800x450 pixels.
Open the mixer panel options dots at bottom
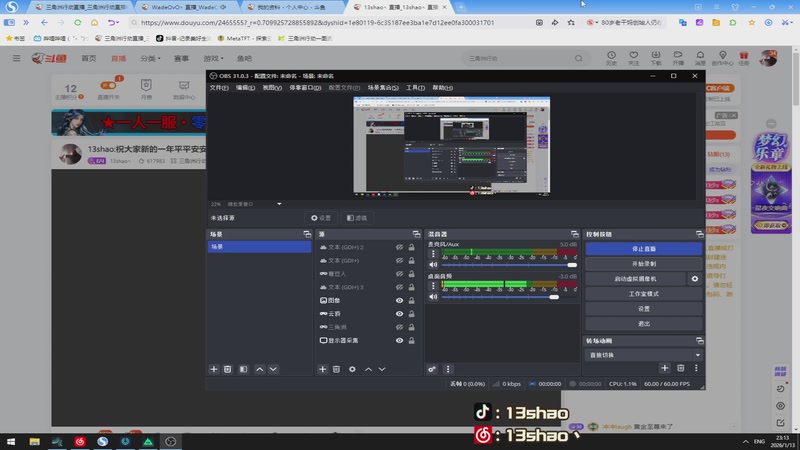(448, 369)
